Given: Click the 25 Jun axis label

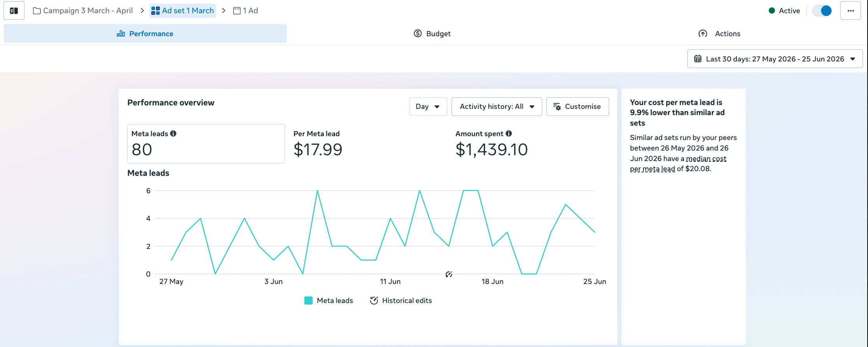Looking at the screenshot, I should point(594,281).
